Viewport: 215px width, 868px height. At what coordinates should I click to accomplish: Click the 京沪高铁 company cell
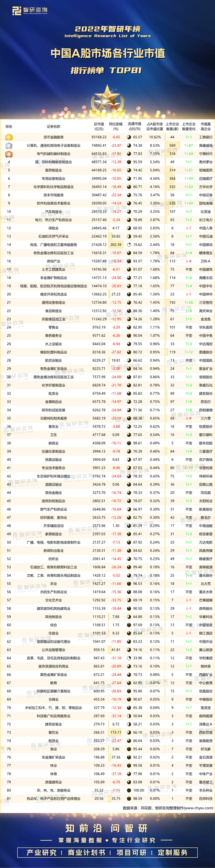point(206,460)
